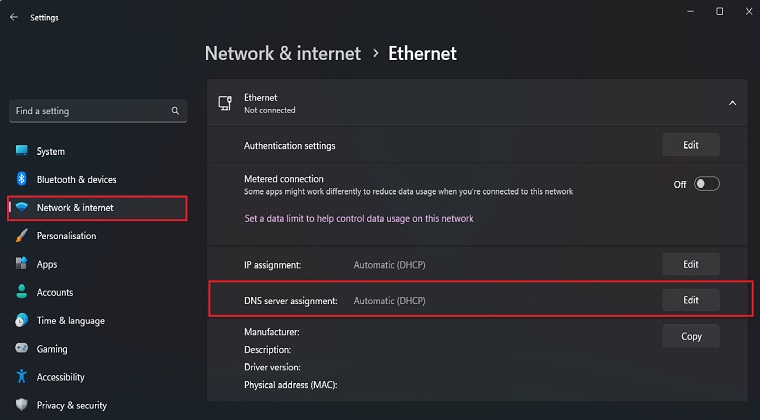The height and width of the screenshot is (420, 760).
Task: Click the Gaming controller icon
Action: (21, 349)
